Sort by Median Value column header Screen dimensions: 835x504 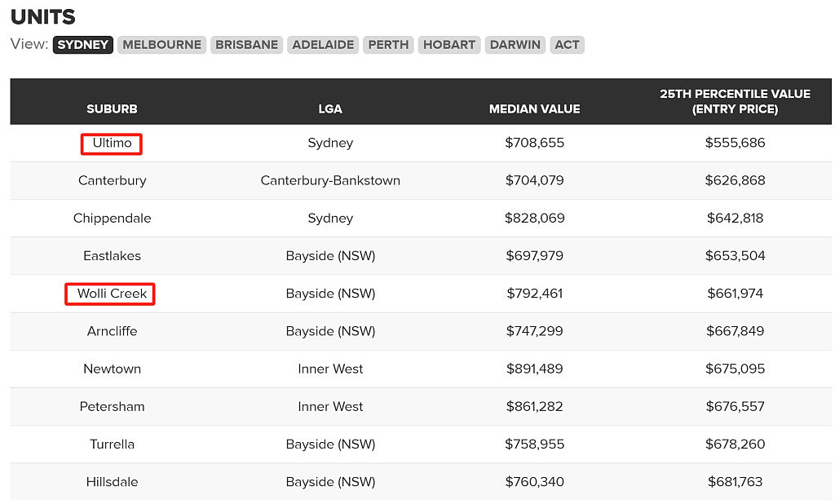pyautogui.click(x=535, y=108)
